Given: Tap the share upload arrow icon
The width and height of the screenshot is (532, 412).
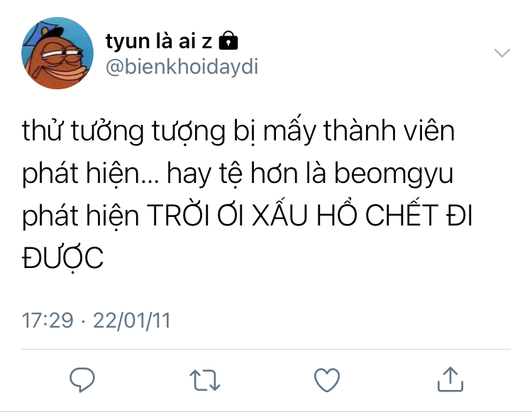Looking at the screenshot, I should 450,379.
